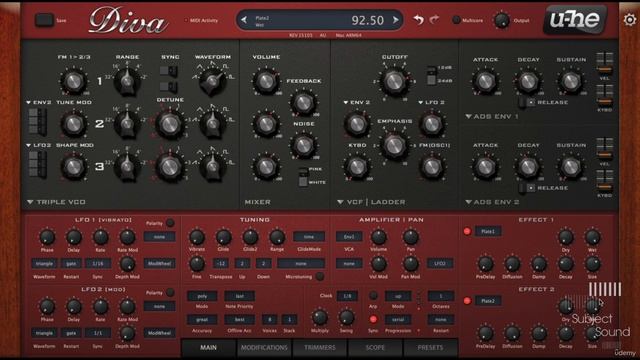Open Pan Mod LFO2 source selector

[440, 264]
